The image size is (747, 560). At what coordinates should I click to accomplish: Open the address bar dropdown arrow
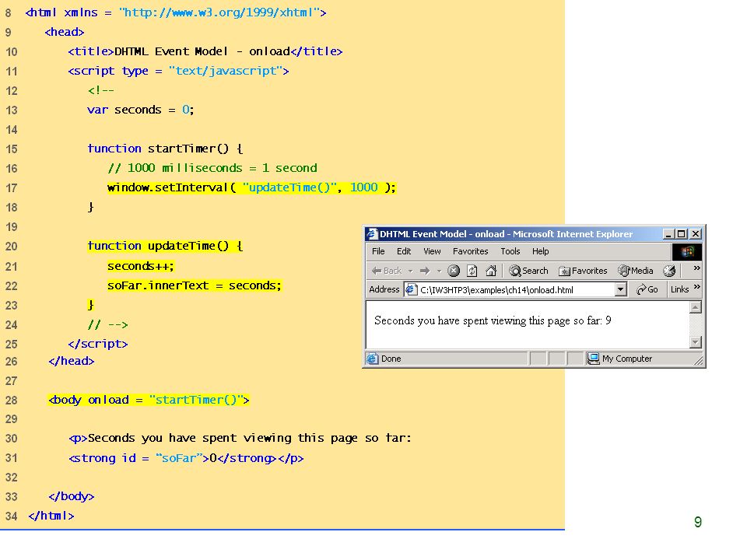(620, 289)
